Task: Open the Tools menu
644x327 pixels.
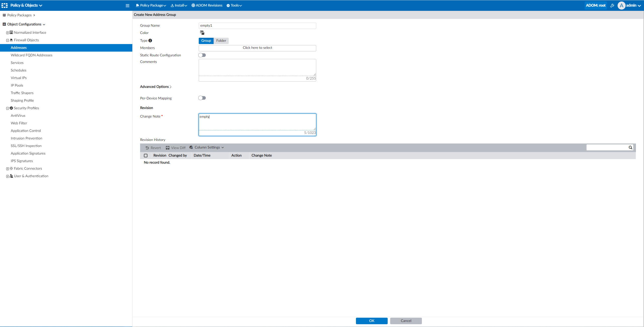Action: tap(234, 5)
